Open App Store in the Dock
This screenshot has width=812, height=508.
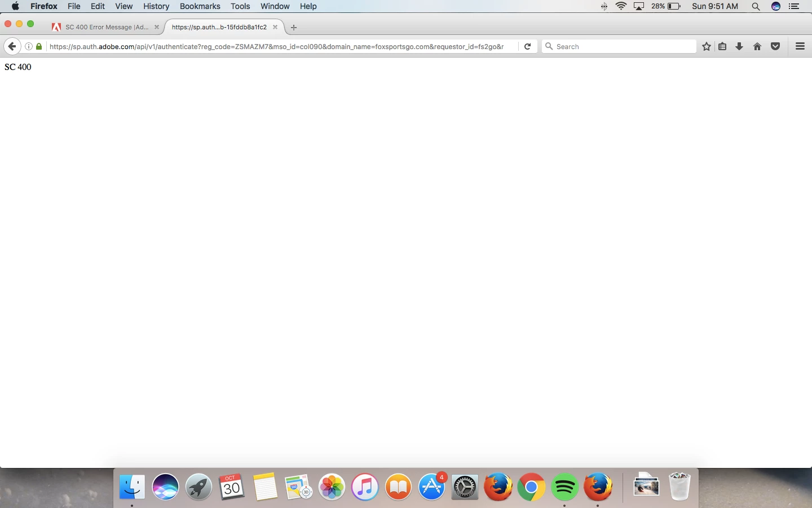click(432, 487)
